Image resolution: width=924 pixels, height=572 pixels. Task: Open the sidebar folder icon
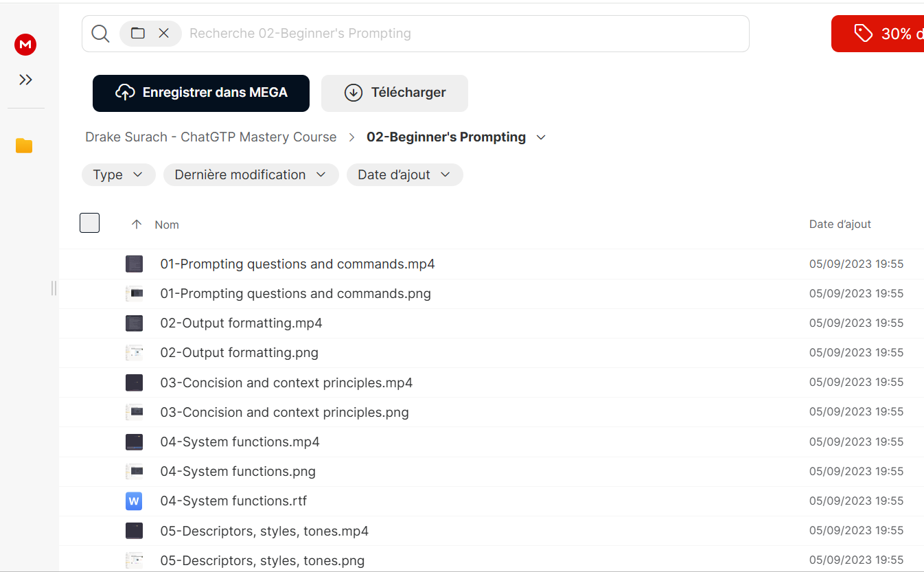coord(24,146)
